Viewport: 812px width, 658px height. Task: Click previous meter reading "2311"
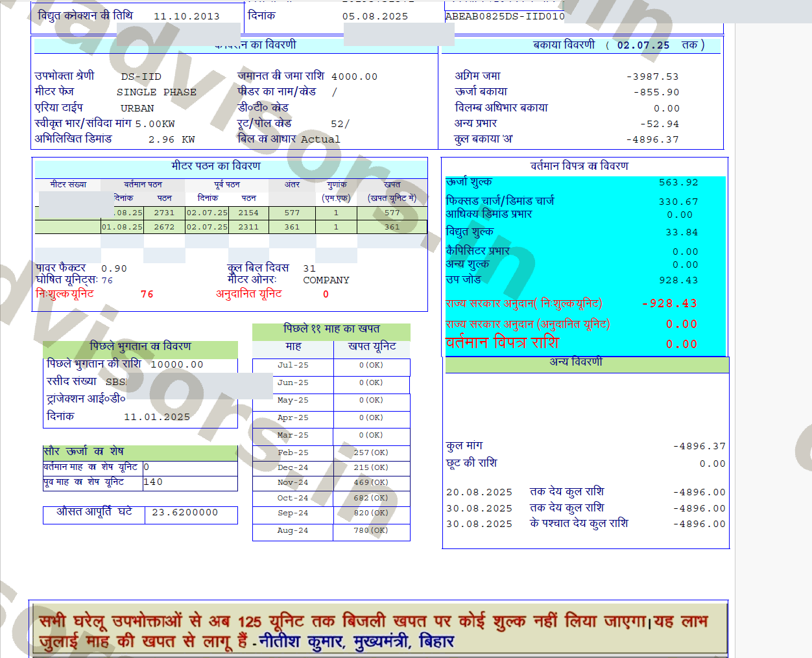(248, 227)
